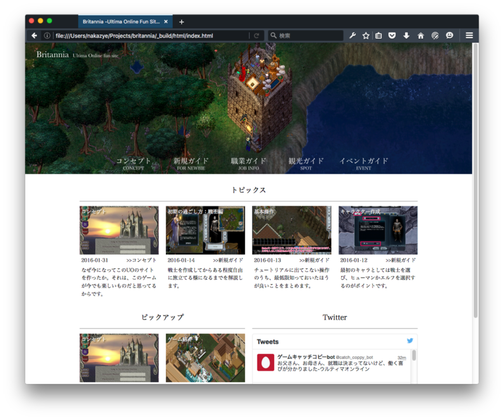
Task: Click the ゲームキャッチコピーbot account name
Action: (x=306, y=357)
